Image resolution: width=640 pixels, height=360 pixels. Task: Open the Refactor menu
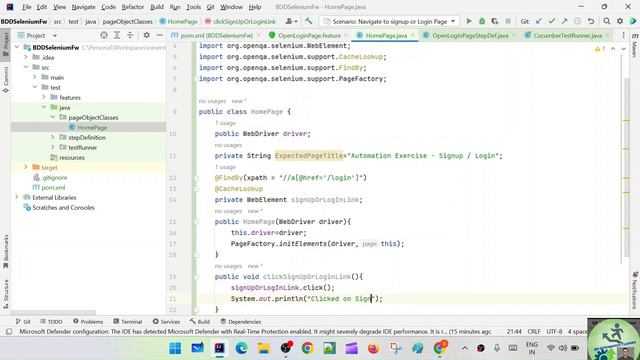(133, 7)
